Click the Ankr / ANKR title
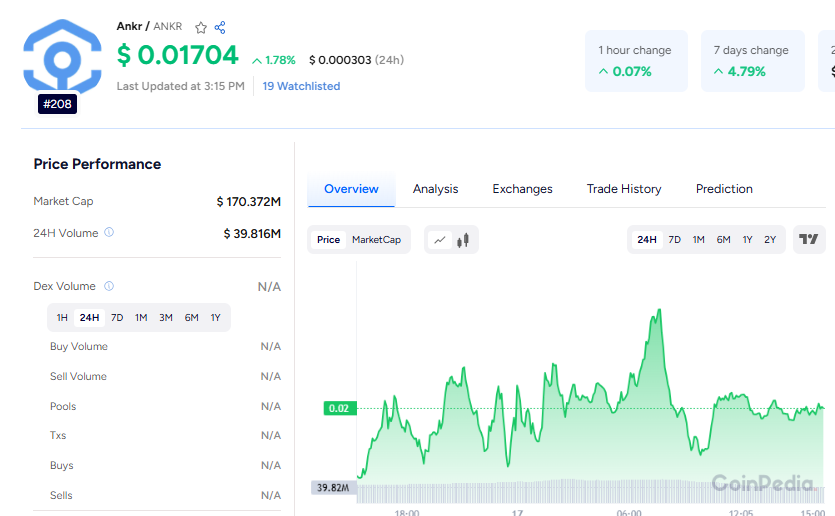Screen dimensions: 835x516 (150, 26)
